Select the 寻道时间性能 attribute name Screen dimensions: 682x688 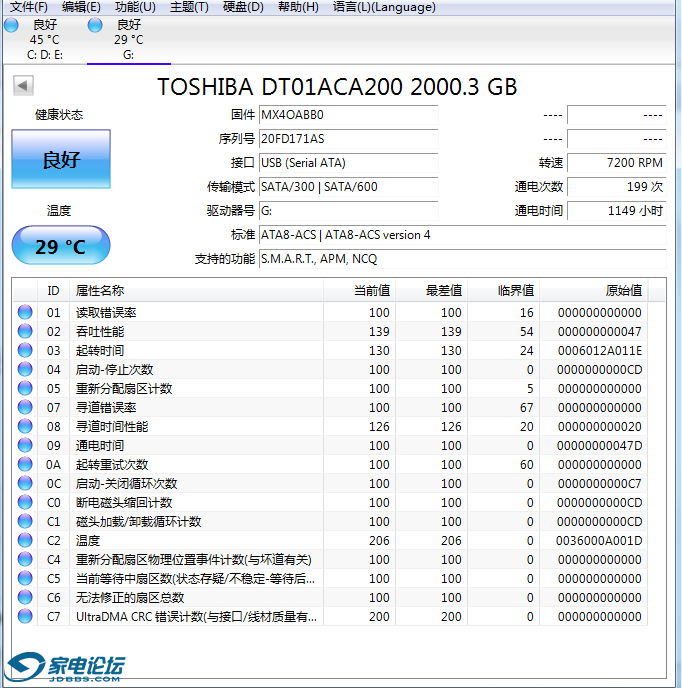click(112, 426)
